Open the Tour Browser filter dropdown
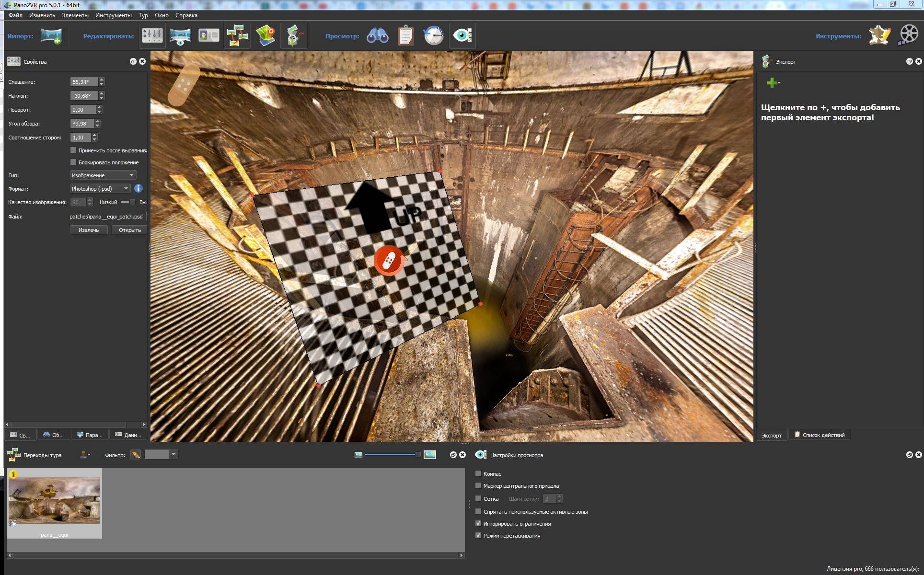924x575 pixels. click(173, 454)
